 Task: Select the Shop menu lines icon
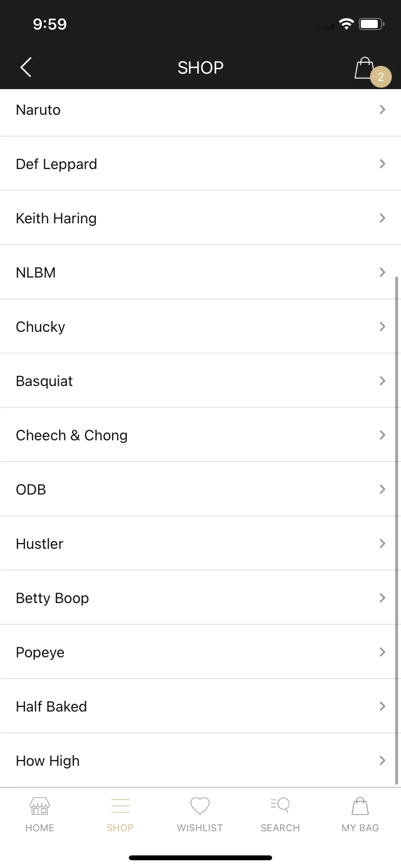click(120, 806)
